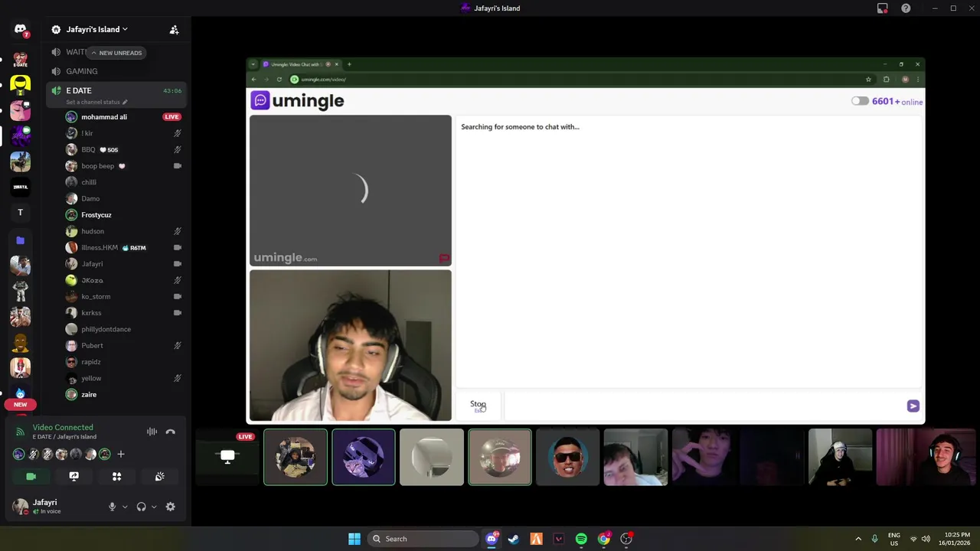Click phillydontdance in voice list
Image resolution: width=980 pixels, height=551 pixels.
[x=106, y=329]
